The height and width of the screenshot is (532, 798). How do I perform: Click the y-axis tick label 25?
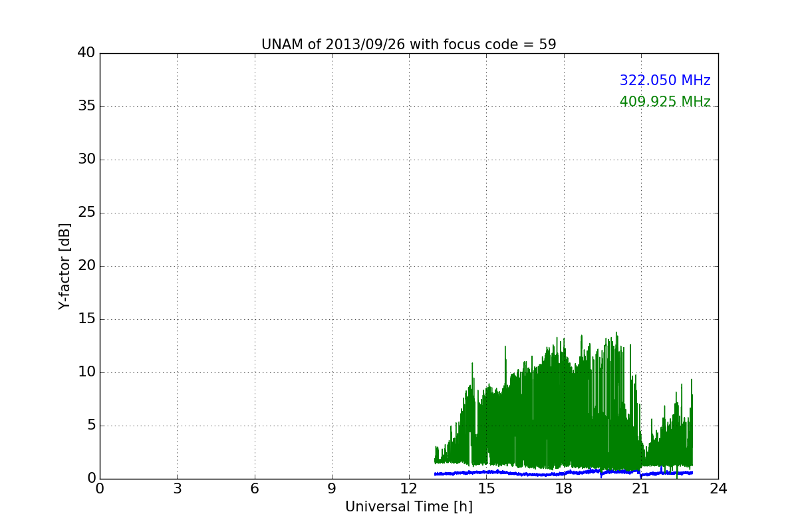point(86,212)
